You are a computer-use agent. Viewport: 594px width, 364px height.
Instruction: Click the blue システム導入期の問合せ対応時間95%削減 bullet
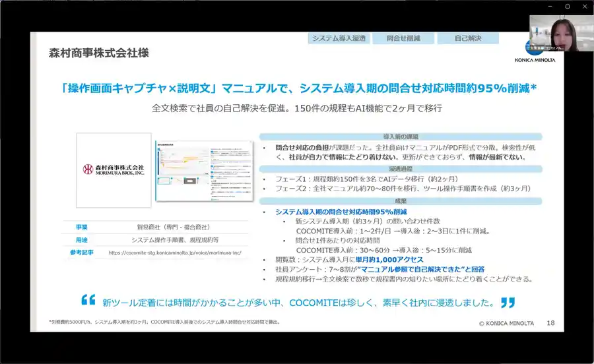coord(341,212)
